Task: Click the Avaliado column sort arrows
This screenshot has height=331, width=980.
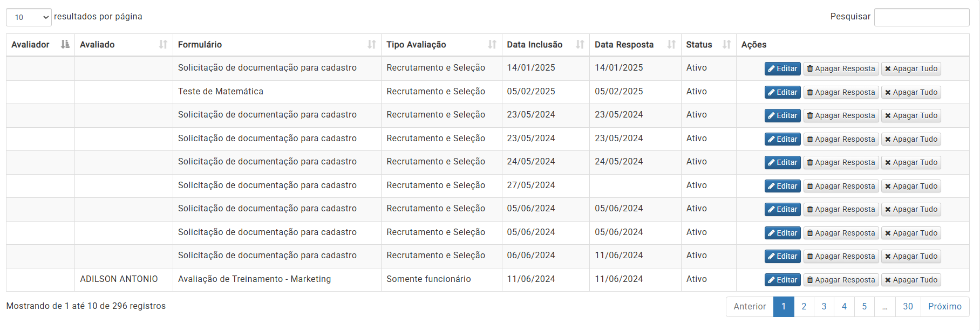Action: tap(163, 45)
